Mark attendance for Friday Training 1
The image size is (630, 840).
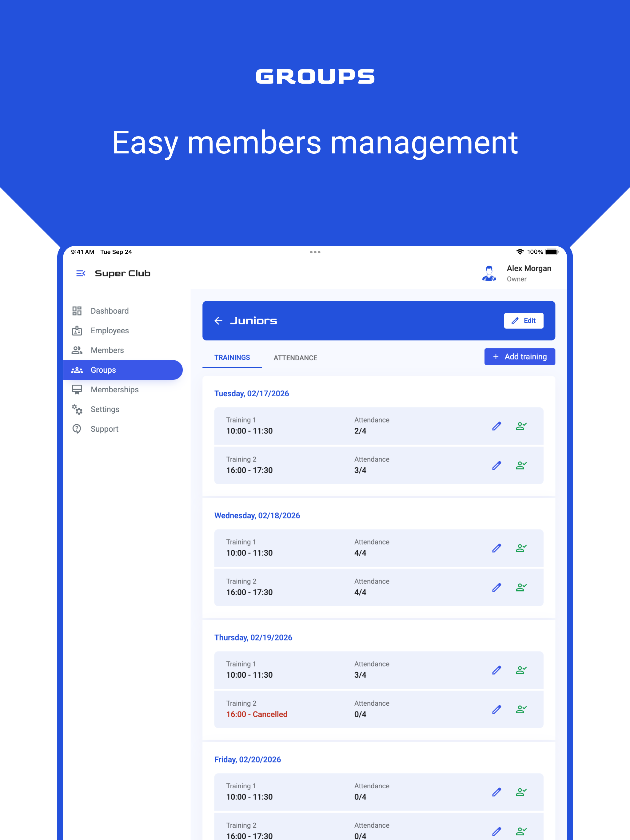521,792
